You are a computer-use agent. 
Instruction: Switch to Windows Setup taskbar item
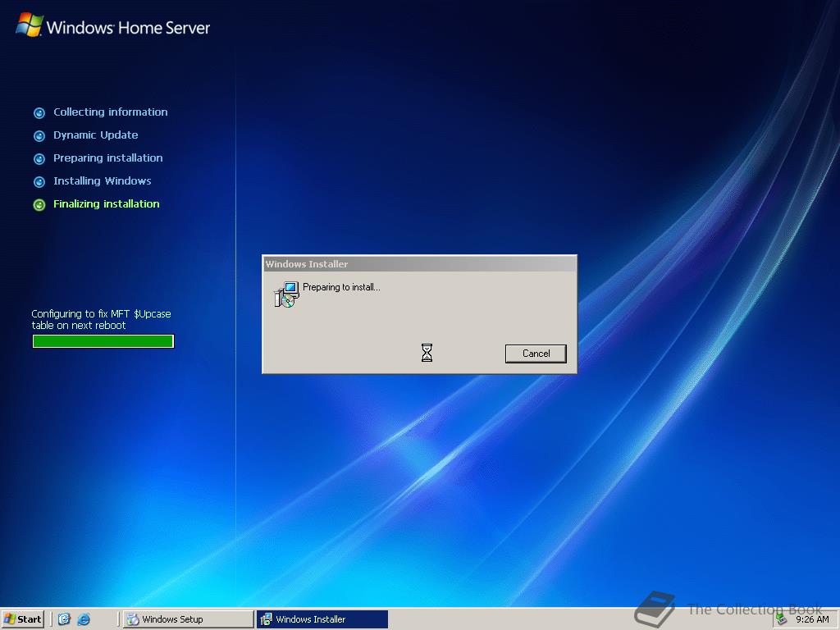click(x=188, y=619)
